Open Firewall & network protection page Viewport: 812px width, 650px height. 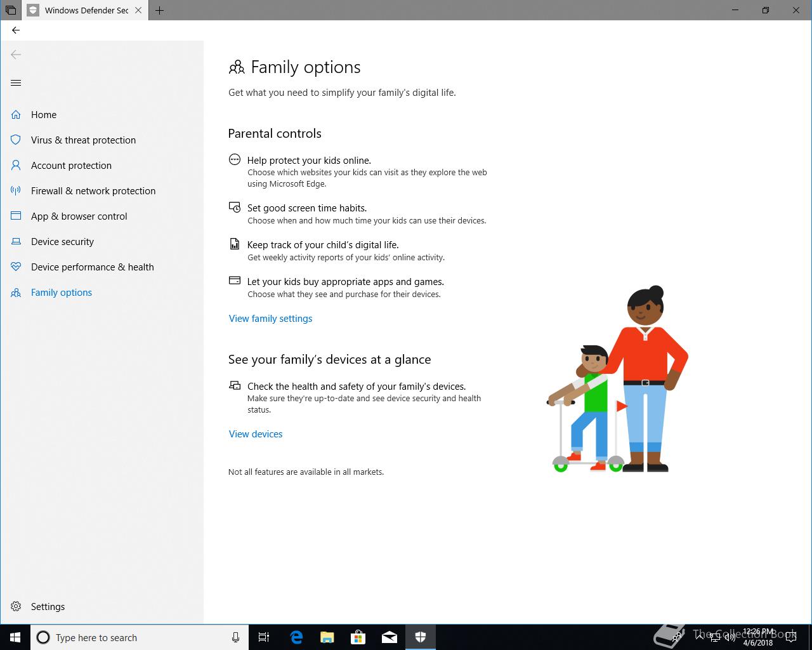(x=101, y=190)
